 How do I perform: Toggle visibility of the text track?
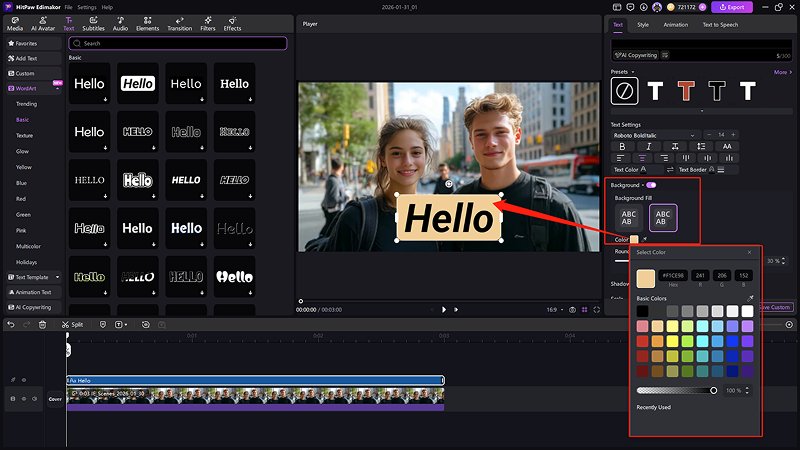coord(23,380)
